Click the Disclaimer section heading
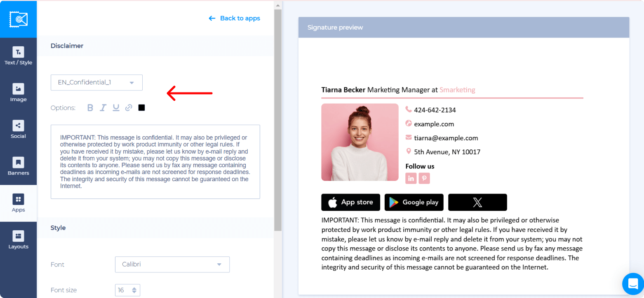The width and height of the screenshot is (644, 298). [x=67, y=46]
